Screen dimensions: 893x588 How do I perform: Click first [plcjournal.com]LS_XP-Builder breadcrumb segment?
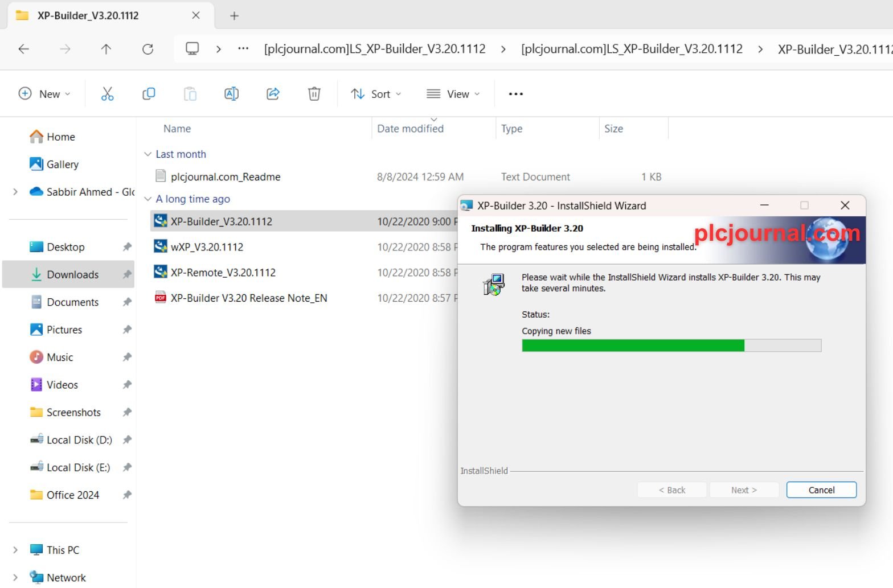point(375,49)
